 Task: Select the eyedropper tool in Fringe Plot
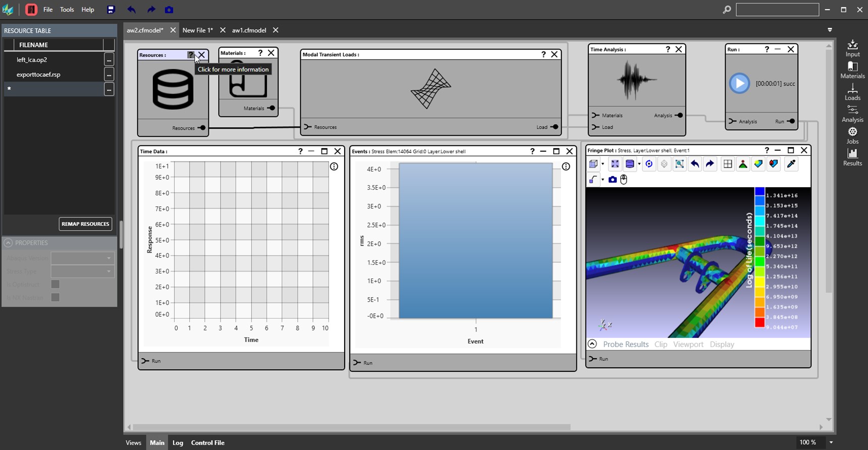pyautogui.click(x=791, y=164)
